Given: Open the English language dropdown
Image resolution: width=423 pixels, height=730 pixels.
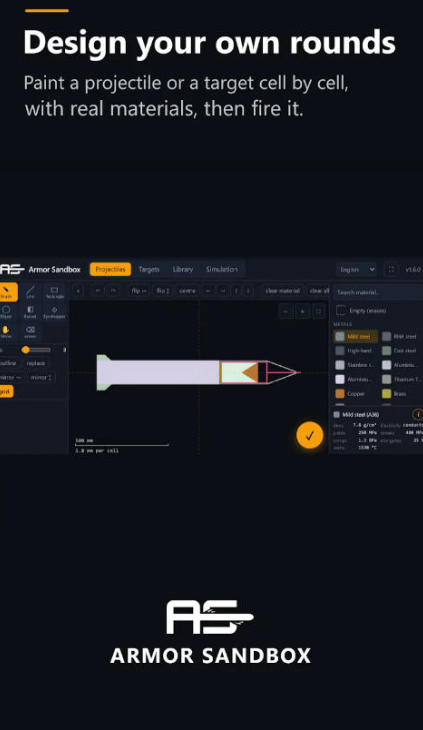Looking at the screenshot, I should (357, 270).
